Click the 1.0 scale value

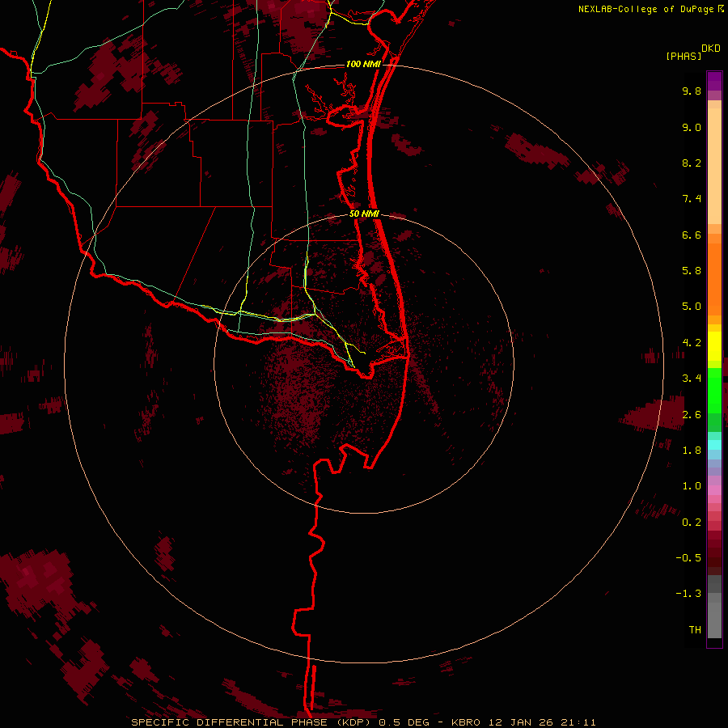pos(692,486)
